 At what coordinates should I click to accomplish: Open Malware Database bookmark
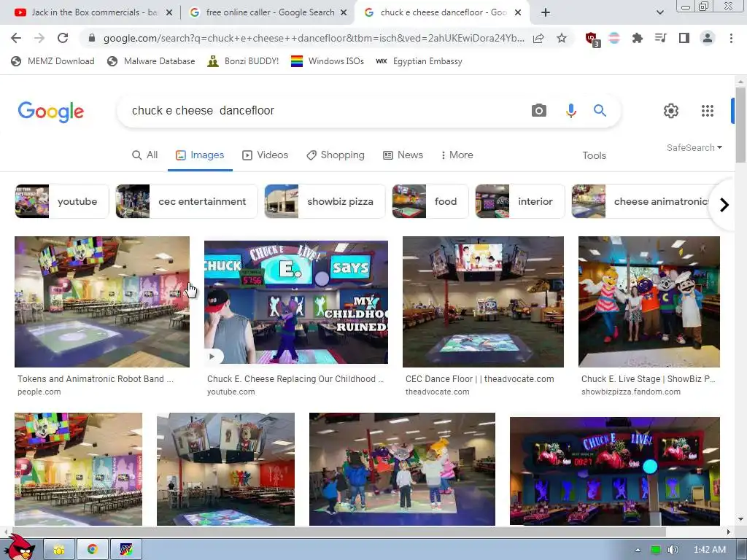coord(151,61)
